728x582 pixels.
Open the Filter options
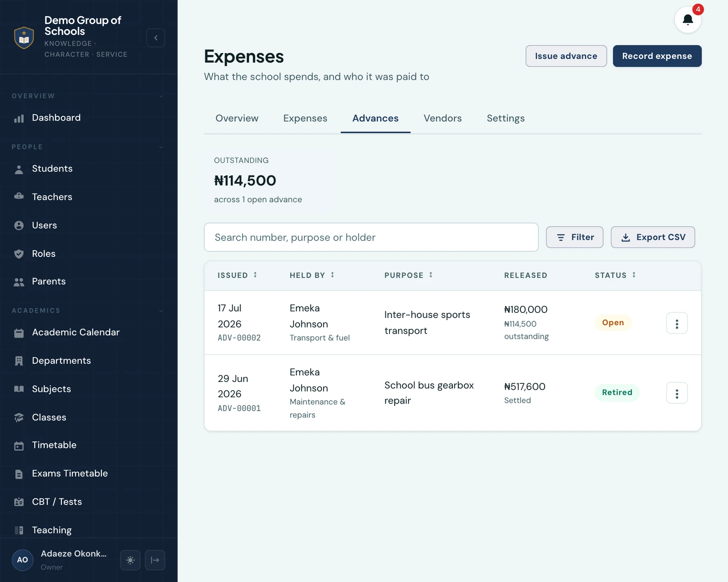pyautogui.click(x=575, y=237)
